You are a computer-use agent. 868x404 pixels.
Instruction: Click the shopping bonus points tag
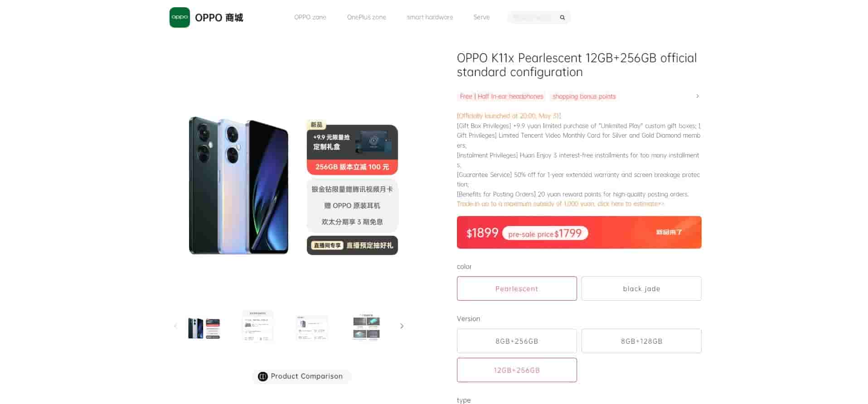(x=584, y=96)
